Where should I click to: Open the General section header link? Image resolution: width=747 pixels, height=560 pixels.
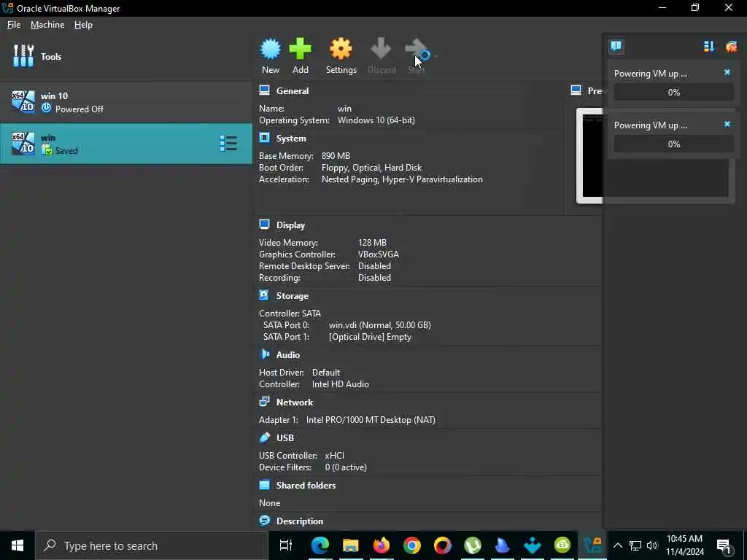[293, 91]
